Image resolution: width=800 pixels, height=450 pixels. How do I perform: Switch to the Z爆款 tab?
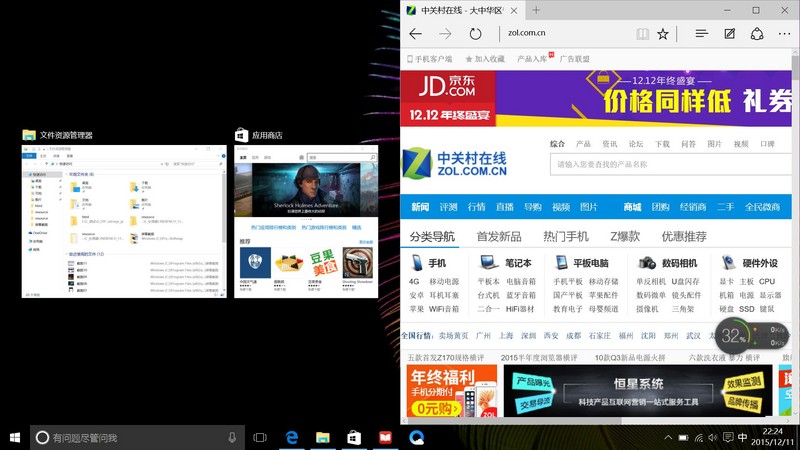(625, 237)
